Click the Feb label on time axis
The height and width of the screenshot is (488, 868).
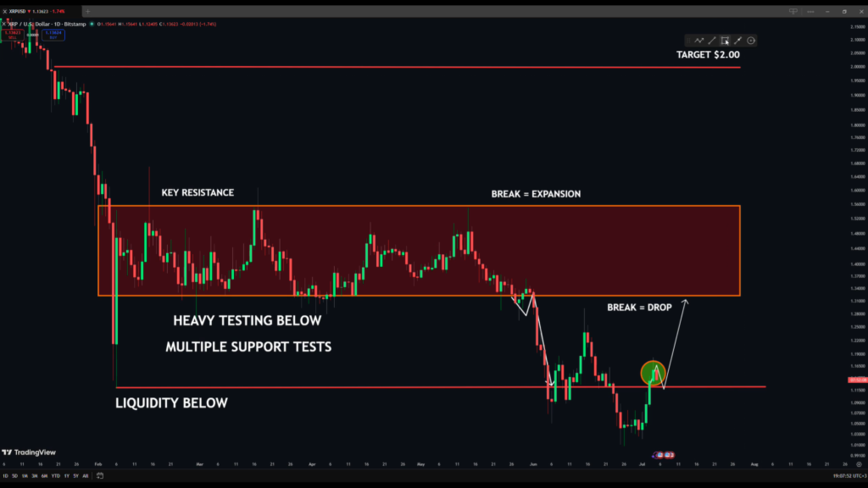tap(98, 464)
